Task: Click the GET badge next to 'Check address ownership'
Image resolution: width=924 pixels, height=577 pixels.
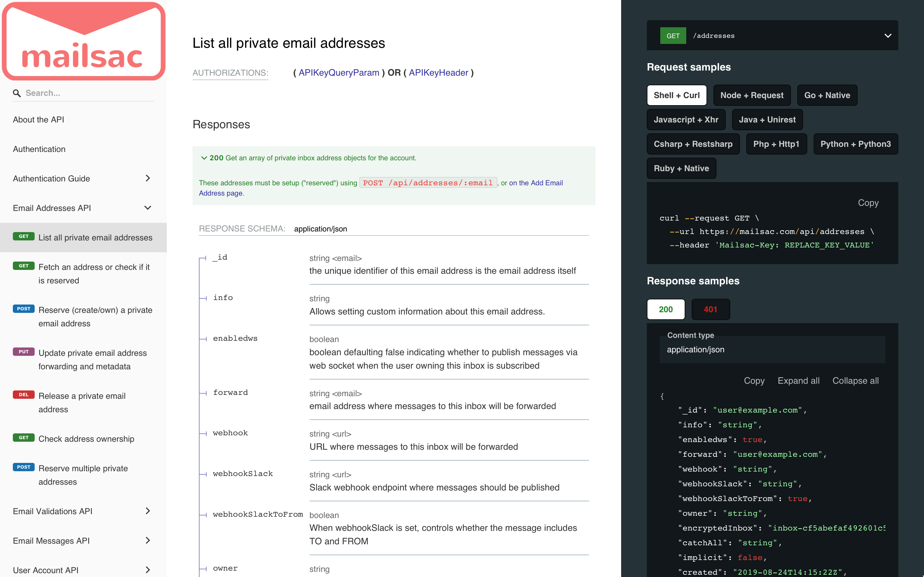Action: (x=24, y=438)
